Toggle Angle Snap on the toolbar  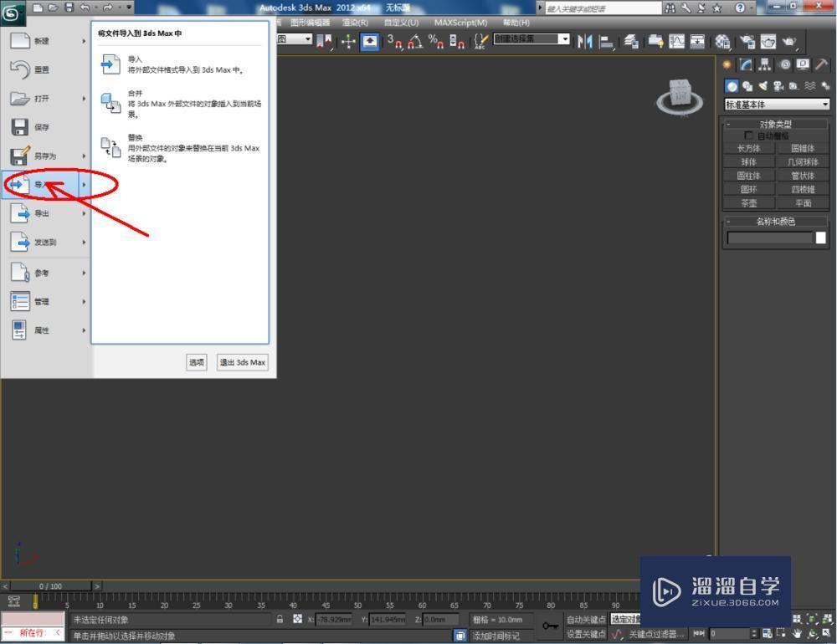(x=413, y=42)
